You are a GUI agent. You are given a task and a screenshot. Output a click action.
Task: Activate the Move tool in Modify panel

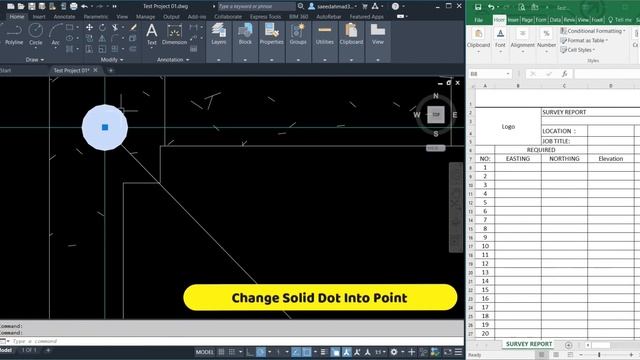pos(89,27)
